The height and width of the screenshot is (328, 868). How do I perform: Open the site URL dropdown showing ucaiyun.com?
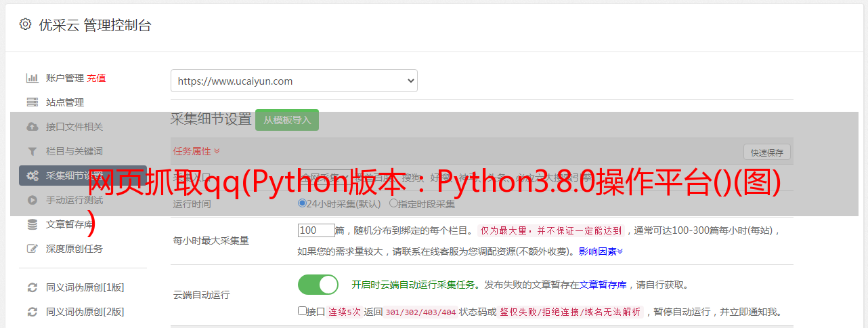(x=294, y=81)
